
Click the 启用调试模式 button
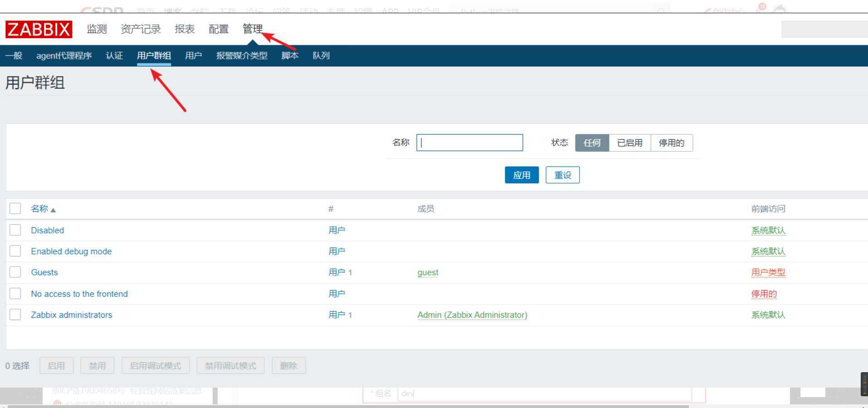tap(155, 365)
